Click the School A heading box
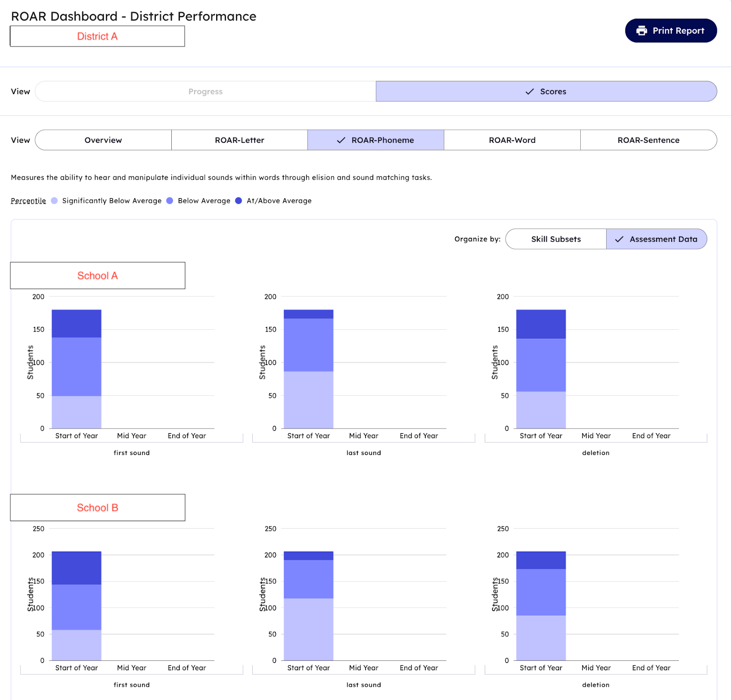Viewport: 731px width, 700px height. 97,276
